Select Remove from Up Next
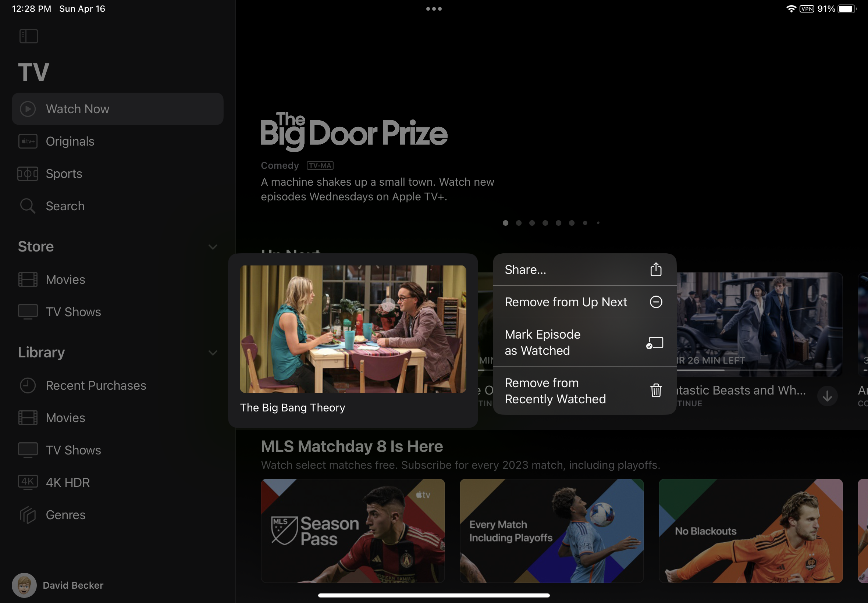 point(584,302)
